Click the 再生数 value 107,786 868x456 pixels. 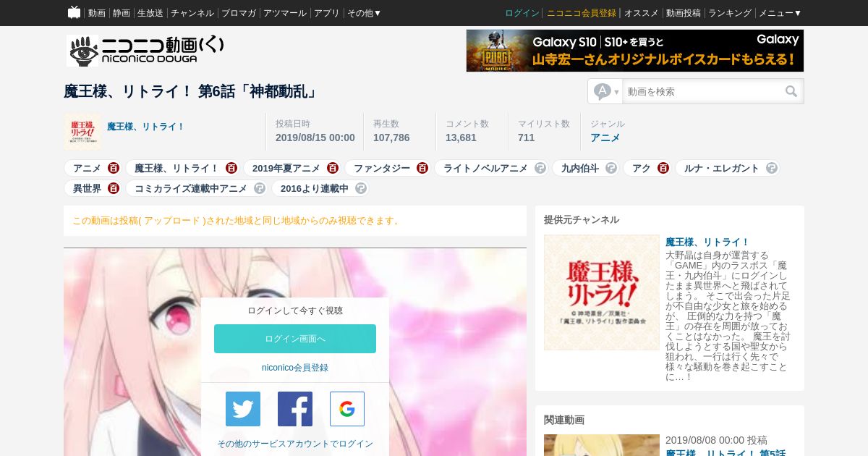391,138
